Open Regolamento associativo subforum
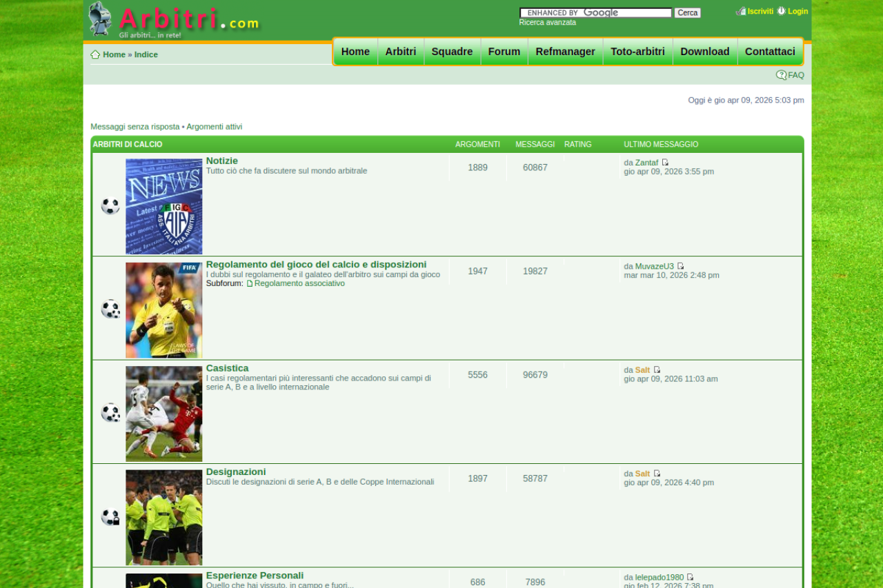Image resolution: width=883 pixels, height=588 pixels. pyautogui.click(x=299, y=283)
